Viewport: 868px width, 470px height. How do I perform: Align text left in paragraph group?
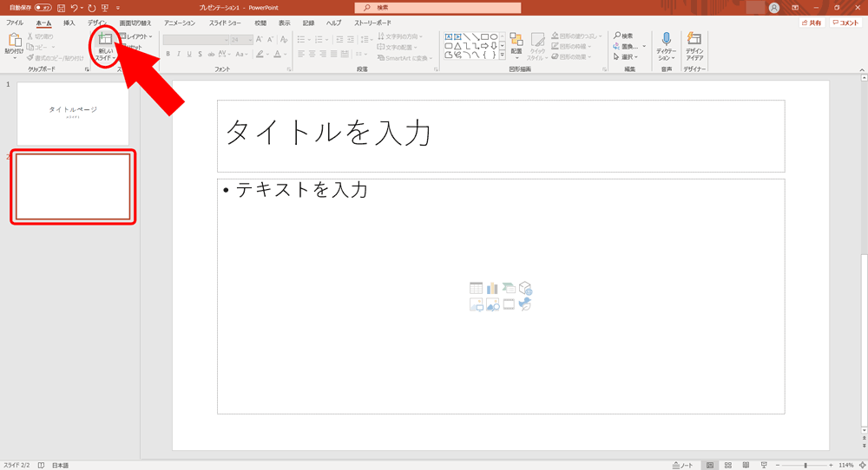coord(301,54)
